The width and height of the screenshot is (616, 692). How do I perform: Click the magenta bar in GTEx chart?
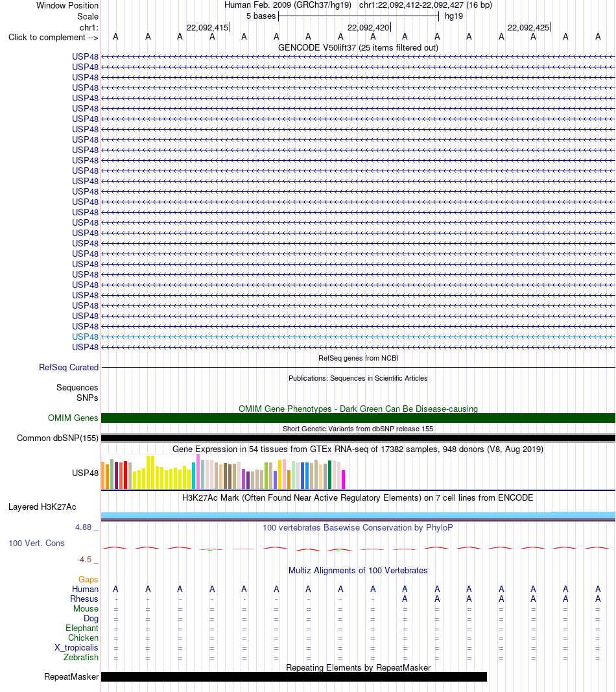click(343, 479)
